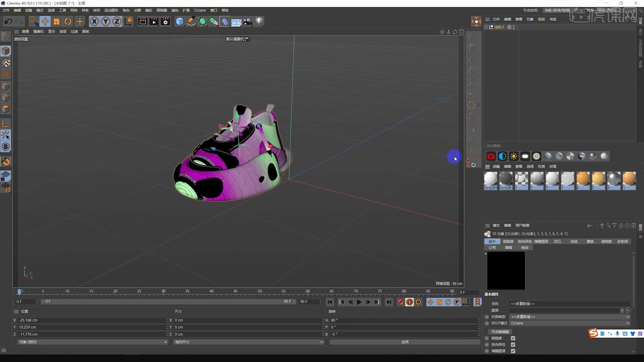Uncheck the 各向异性 checkbox
Screen dimensions: 644x362
513,345
